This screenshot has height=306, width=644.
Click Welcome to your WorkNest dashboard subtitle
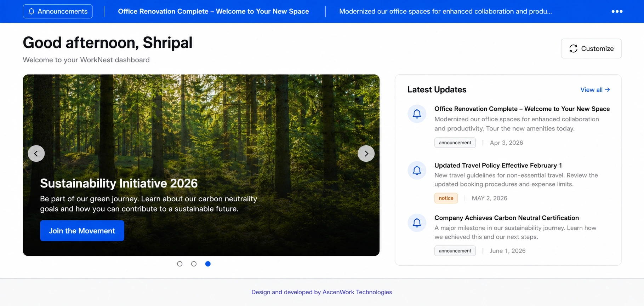click(x=86, y=60)
